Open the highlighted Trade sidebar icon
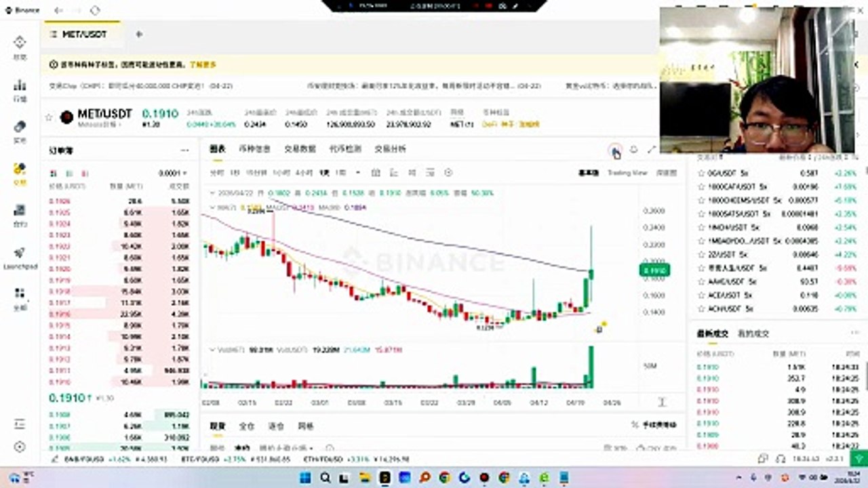 click(x=20, y=168)
